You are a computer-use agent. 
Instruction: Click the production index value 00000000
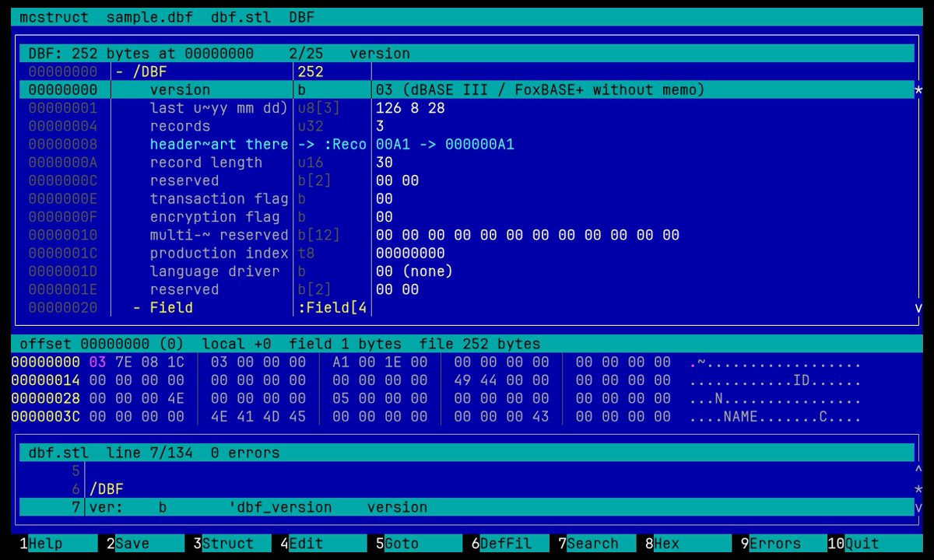pyautogui.click(x=410, y=254)
